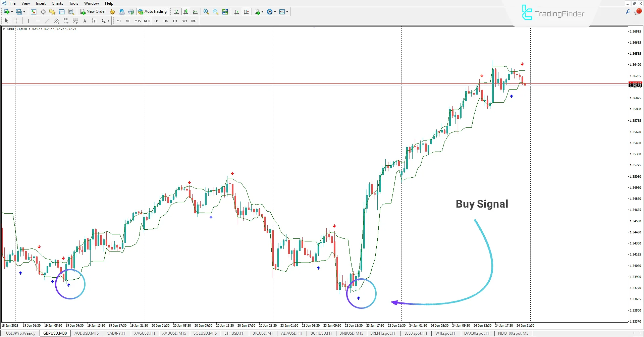This screenshot has height=337, width=644.
Task: Select the Crosshair tool
Action: [16, 21]
